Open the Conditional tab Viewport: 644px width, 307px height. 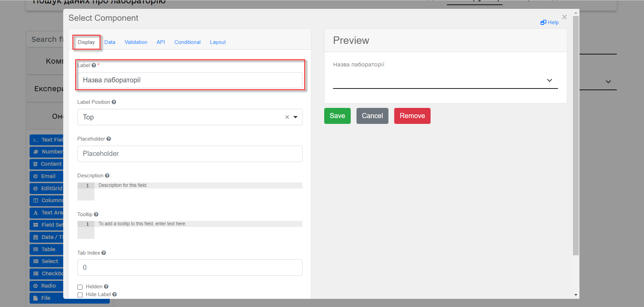tap(188, 42)
